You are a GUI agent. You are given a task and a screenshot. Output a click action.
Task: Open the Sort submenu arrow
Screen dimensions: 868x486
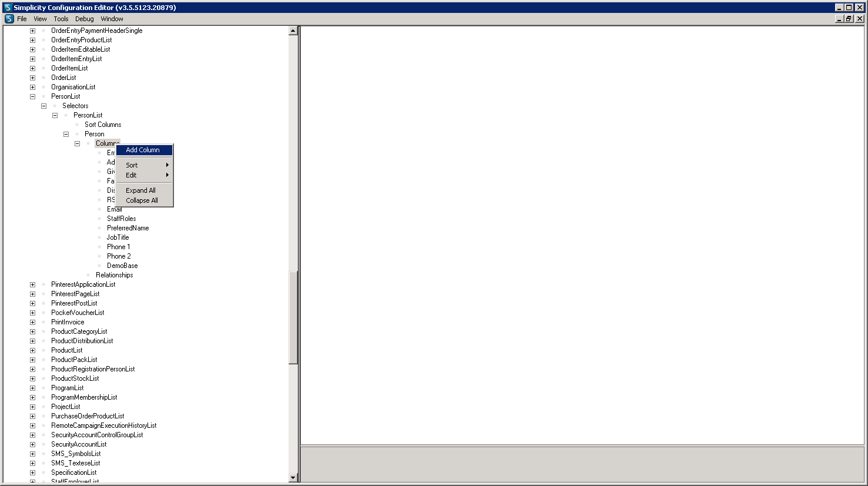tap(167, 165)
